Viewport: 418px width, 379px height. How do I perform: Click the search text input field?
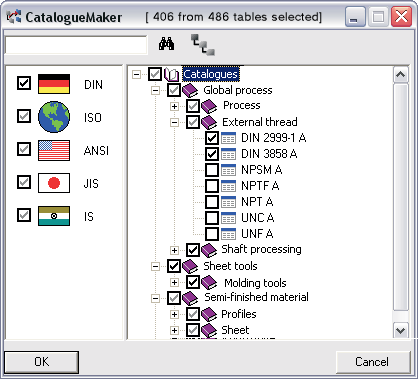click(x=76, y=45)
